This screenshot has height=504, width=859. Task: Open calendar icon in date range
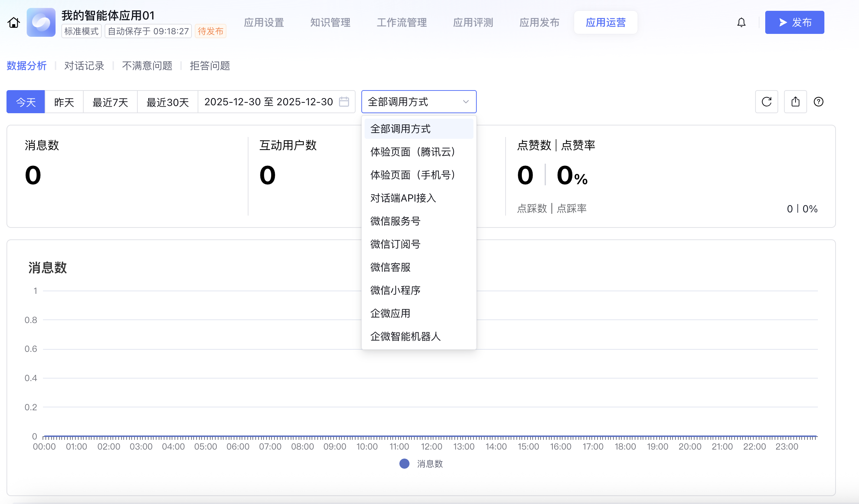pyautogui.click(x=344, y=102)
